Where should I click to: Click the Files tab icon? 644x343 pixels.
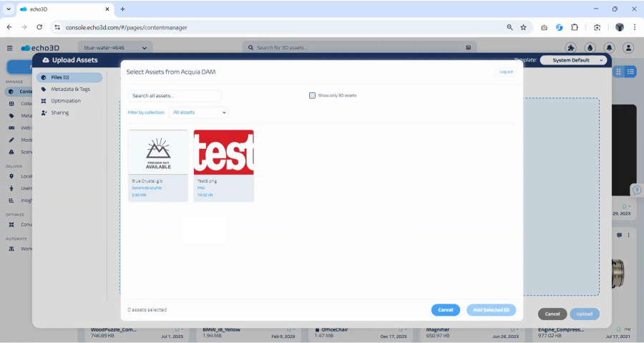point(44,77)
